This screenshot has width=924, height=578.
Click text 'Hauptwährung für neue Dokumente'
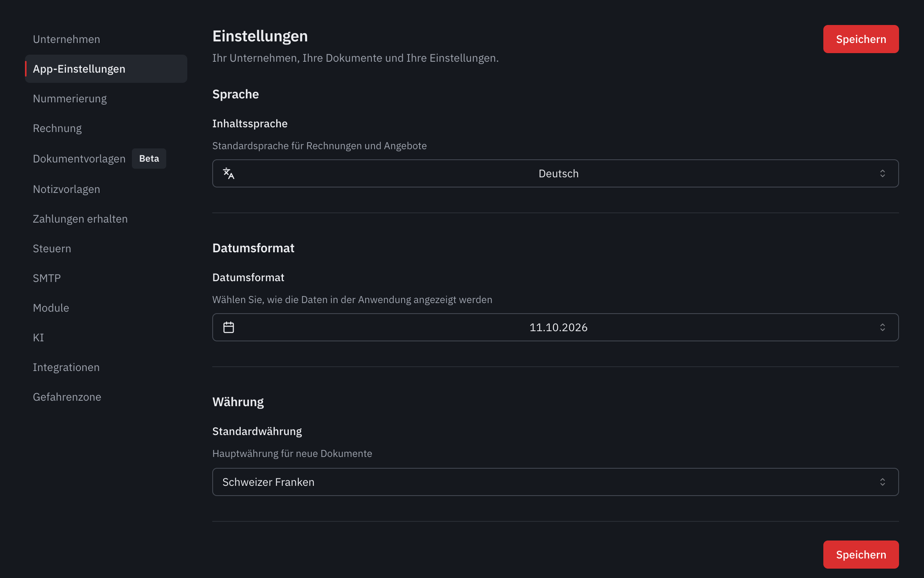coord(292,453)
